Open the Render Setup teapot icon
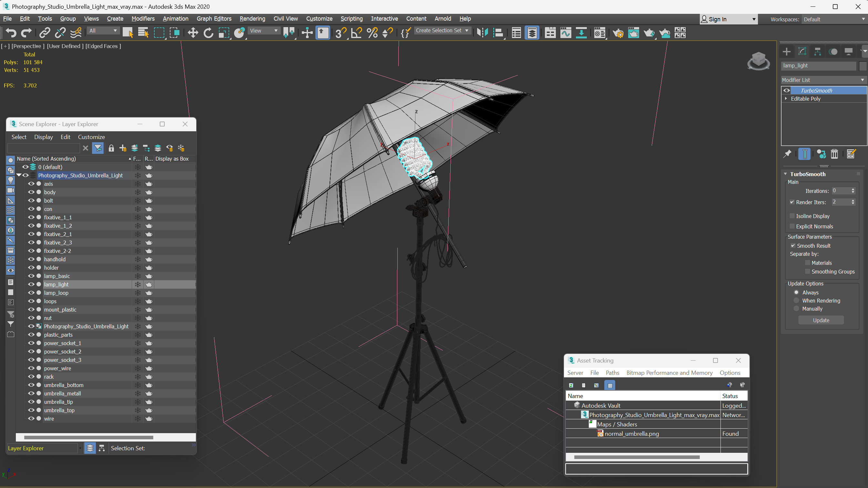Screen dimensions: 868x488 tap(618, 33)
